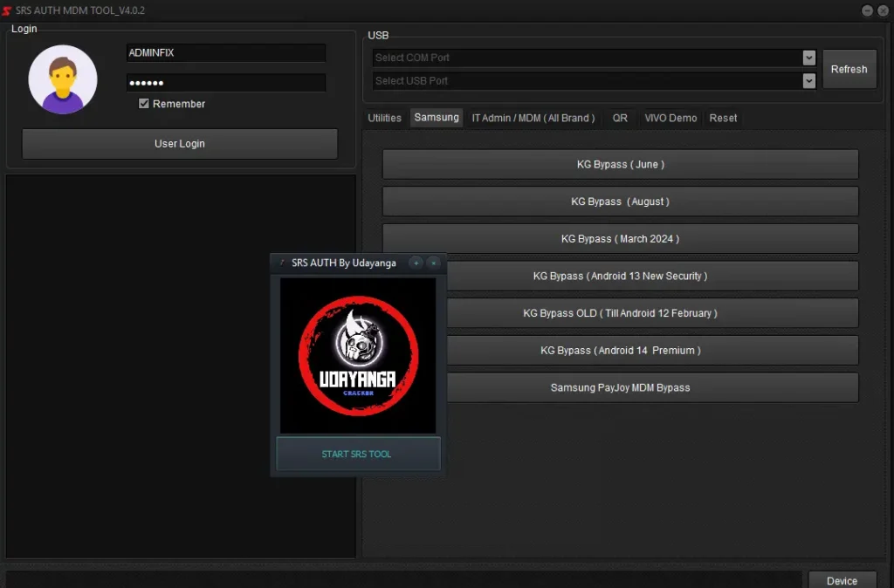This screenshot has width=894, height=588.
Task: Click the plus button in SRS AUTH popup
Action: [x=416, y=263]
